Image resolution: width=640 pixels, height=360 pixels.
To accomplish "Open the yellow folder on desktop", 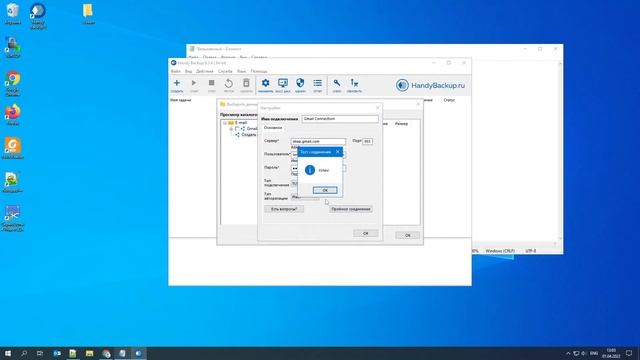I will pos(88,14).
